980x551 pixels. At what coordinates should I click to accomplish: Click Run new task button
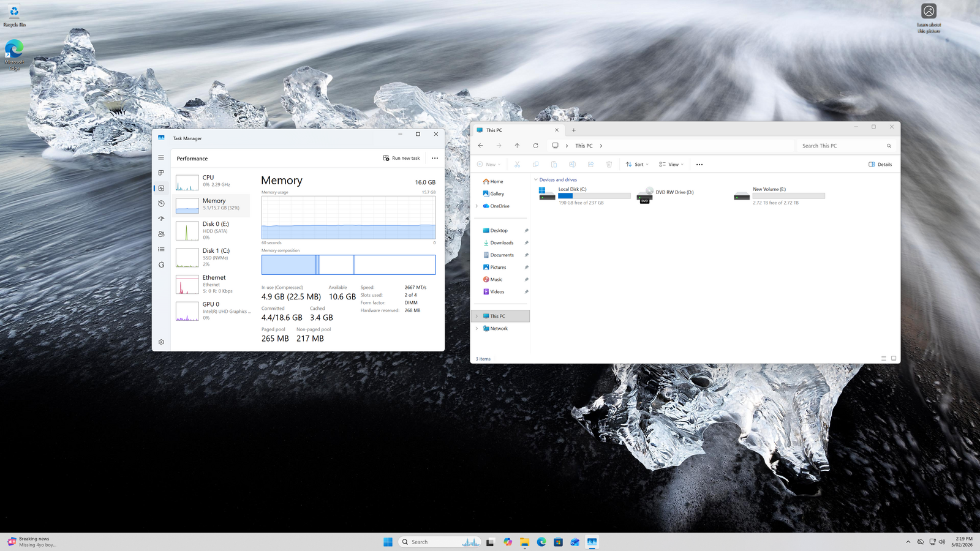(x=402, y=158)
